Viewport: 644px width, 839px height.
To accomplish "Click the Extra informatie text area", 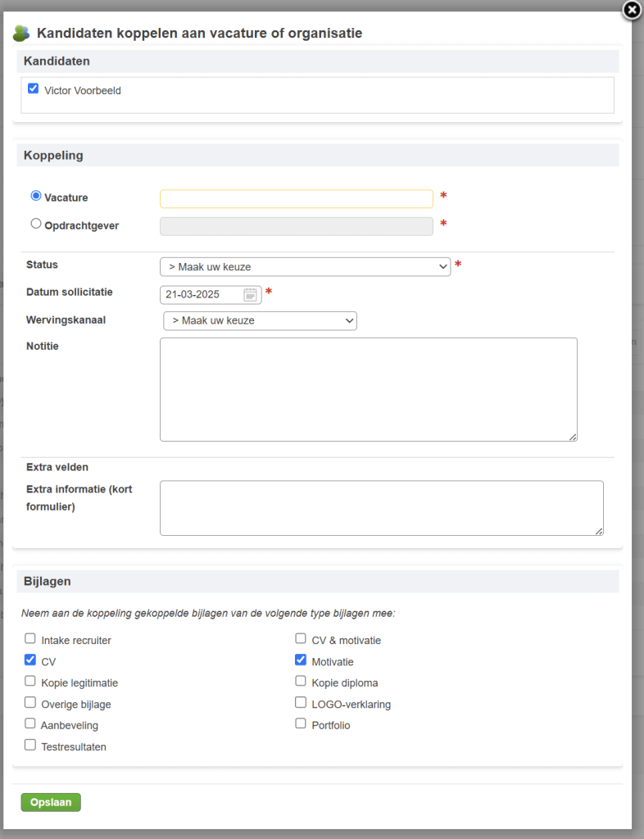I will tap(381, 508).
